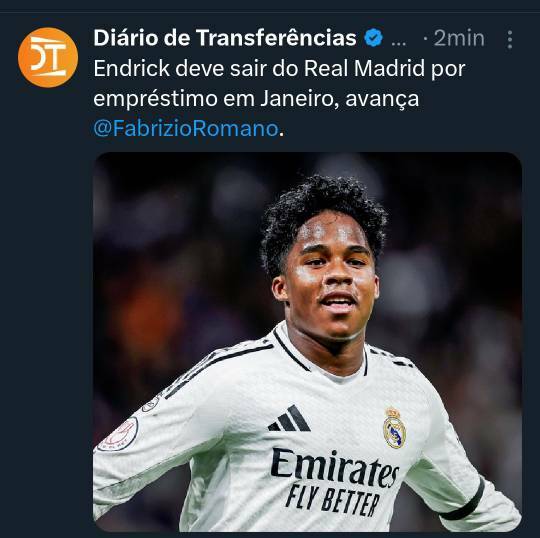
Task: Open the three-dot more options menu
Action: coord(510,40)
